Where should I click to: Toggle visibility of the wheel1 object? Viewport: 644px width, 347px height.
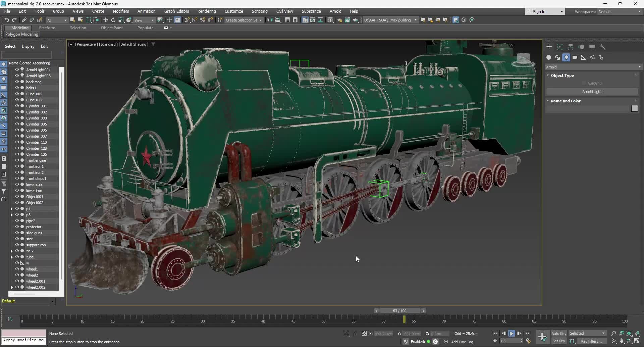(x=17, y=269)
